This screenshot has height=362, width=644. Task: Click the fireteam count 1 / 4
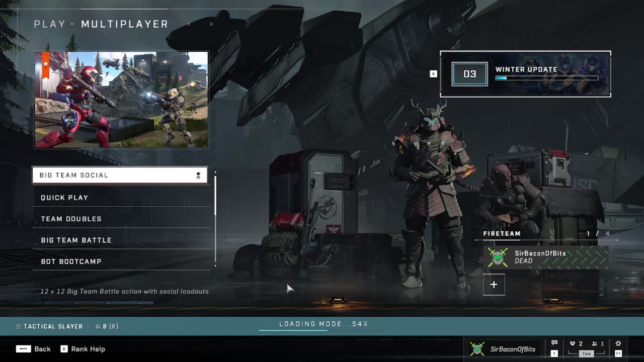click(x=598, y=233)
